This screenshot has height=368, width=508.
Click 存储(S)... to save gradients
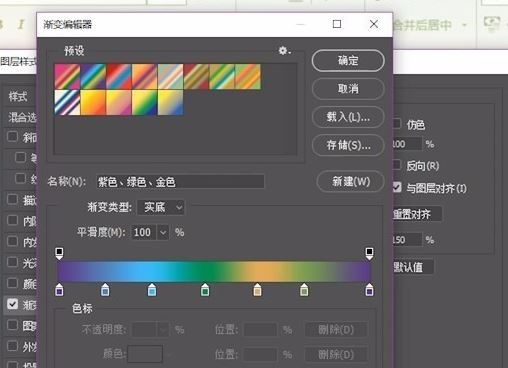pyautogui.click(x=348, y=145)
